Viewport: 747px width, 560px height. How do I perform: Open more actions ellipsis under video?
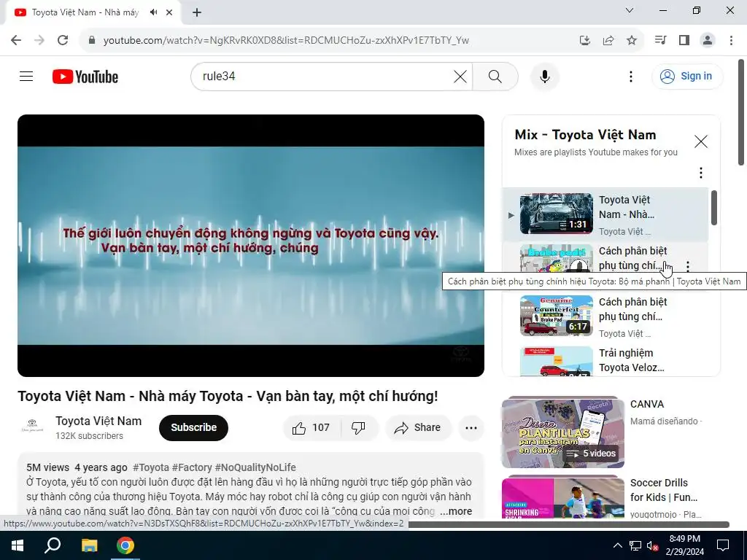(x=471, y=427)
